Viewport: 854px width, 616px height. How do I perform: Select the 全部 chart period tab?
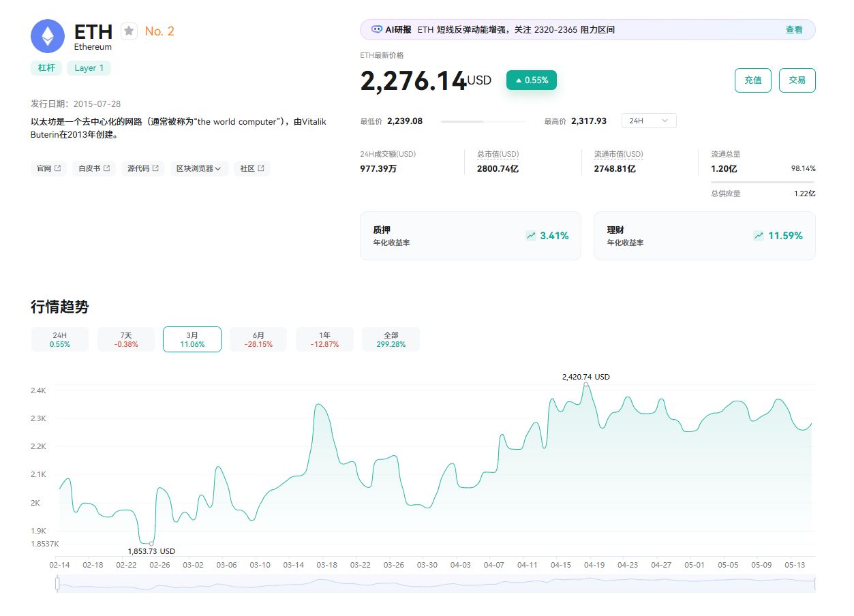(x=391, y=339)
